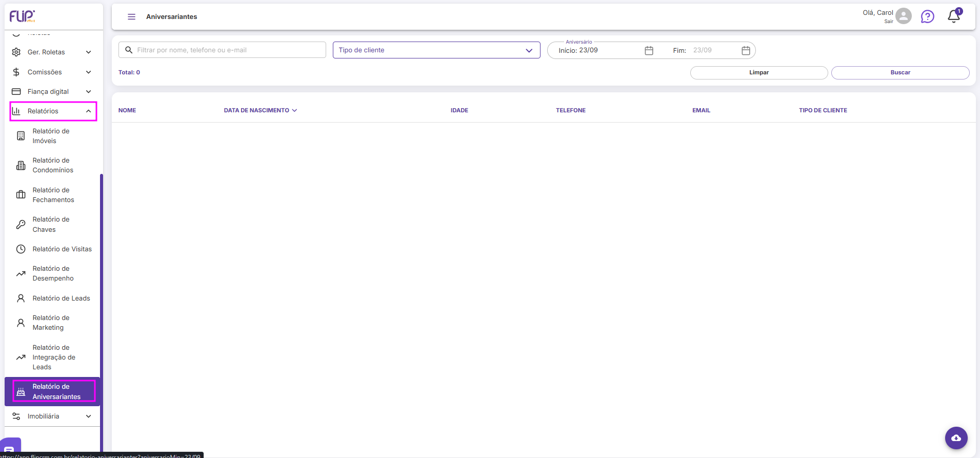
Task: Open Relatório de Marketing
Action: [52, 323]
